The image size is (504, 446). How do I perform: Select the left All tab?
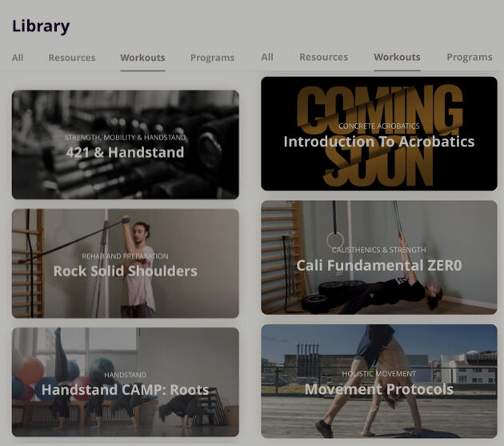pos(18,58)
